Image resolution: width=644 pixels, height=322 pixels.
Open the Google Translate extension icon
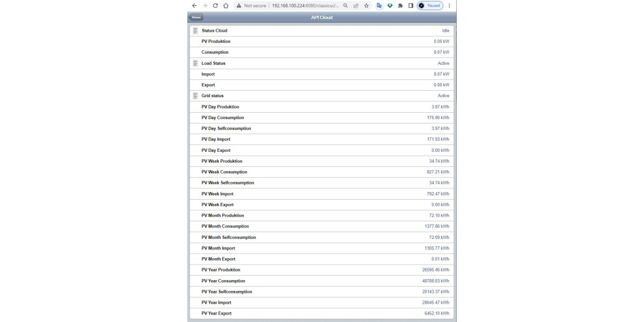[x=379, y=5]
